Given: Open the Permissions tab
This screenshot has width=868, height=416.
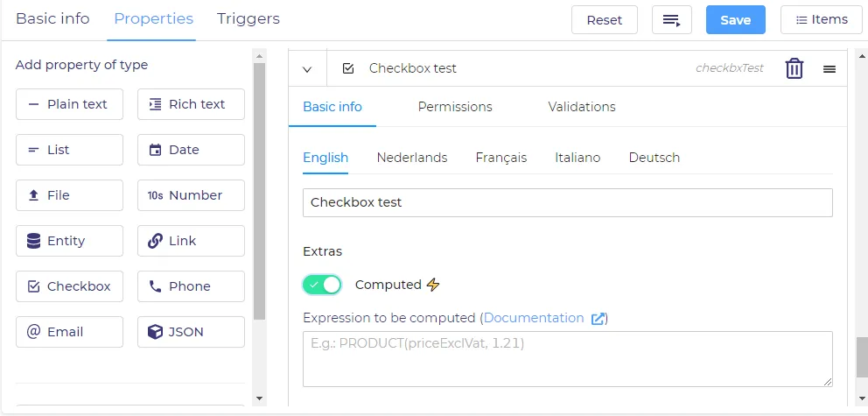Looking at the screenshot, I should coord(455,107).
